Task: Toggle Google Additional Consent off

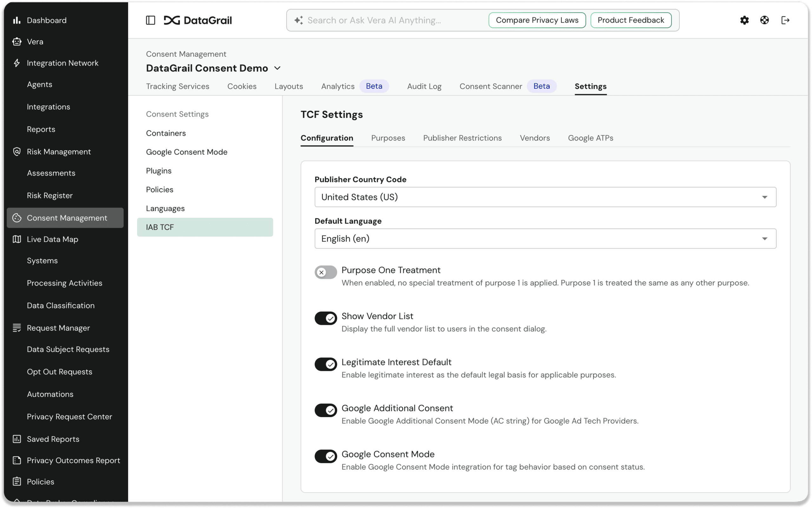Action: pos(325,410)
